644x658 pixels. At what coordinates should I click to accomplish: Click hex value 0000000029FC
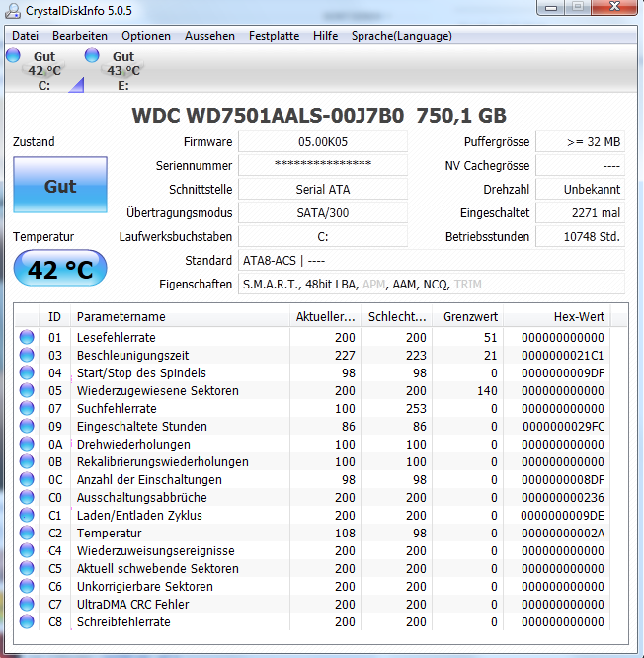(563, 427)
